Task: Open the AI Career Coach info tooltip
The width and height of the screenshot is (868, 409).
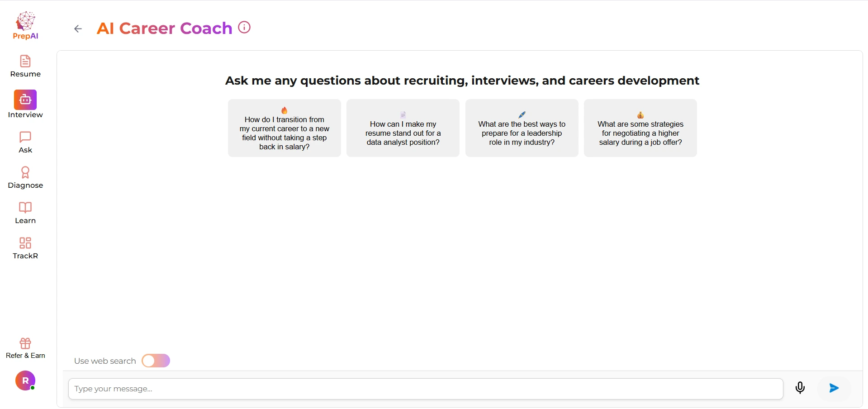Action: point(244,27)
